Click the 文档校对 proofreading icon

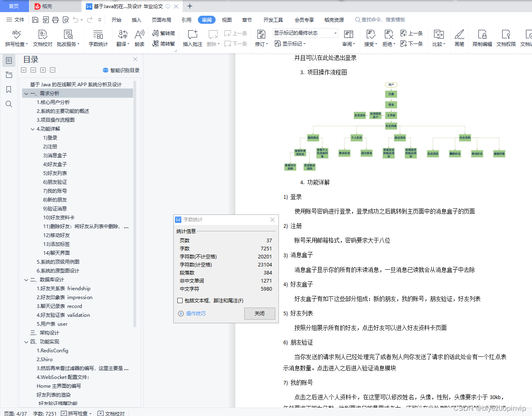pos(42,38)
